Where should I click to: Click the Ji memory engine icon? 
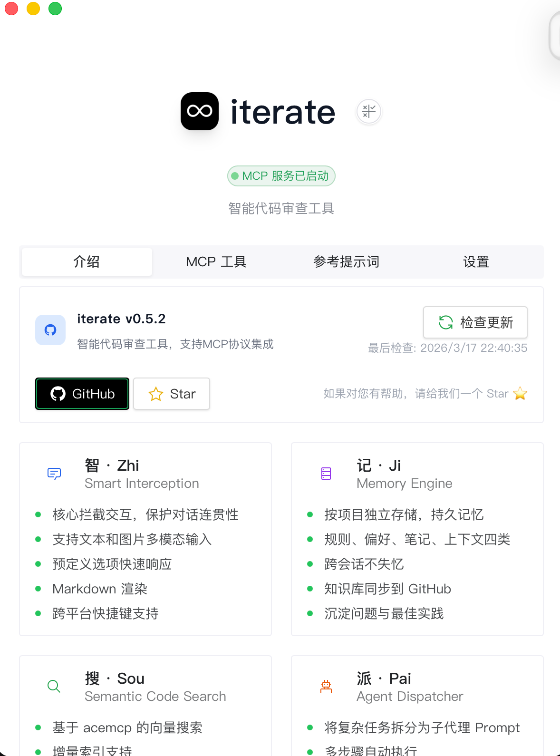coord(326,474)
